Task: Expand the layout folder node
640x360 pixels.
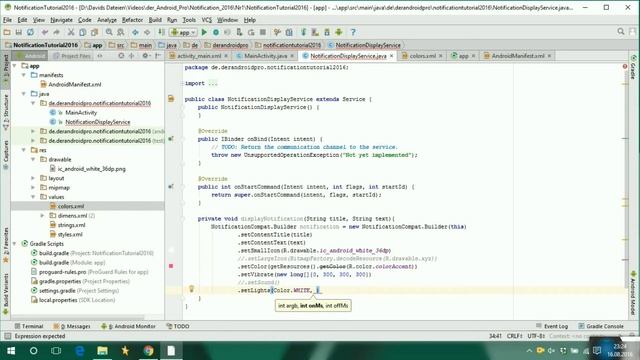Action: 33,178
